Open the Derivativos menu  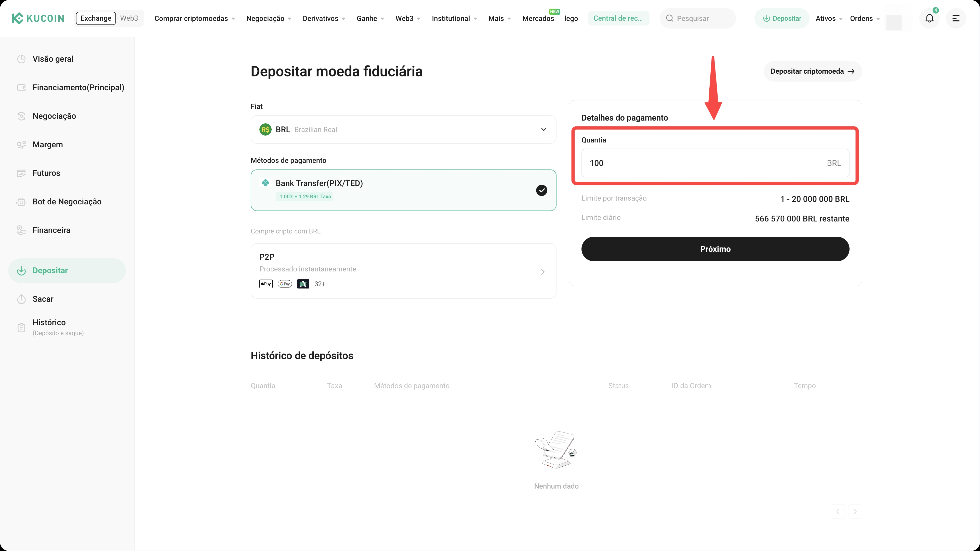(324, 18)
